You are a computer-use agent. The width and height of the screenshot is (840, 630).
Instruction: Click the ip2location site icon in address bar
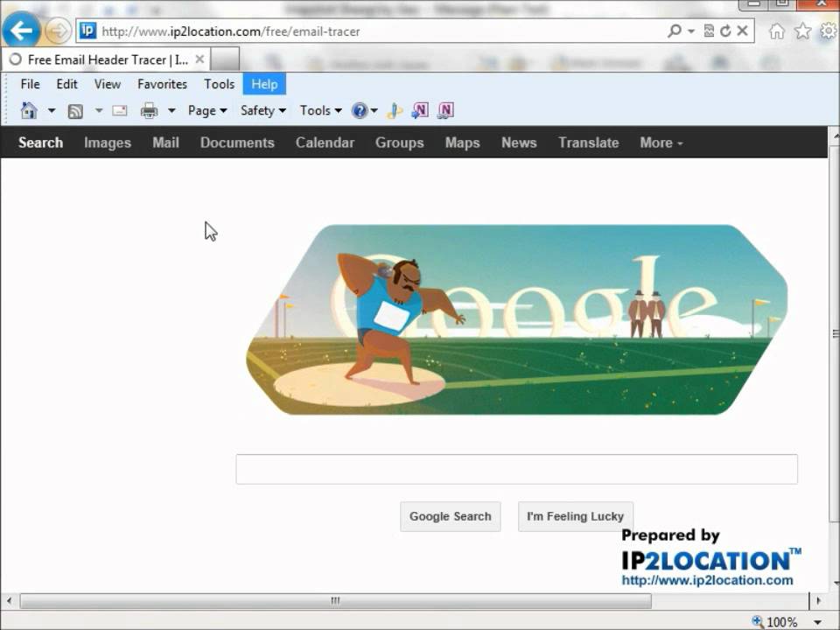[87, 31]
